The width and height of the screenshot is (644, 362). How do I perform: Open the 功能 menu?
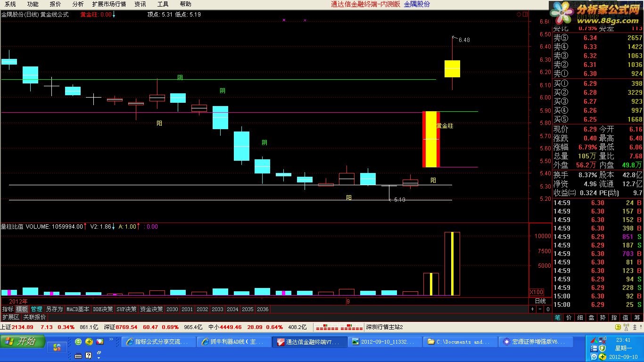click(33, 4)
